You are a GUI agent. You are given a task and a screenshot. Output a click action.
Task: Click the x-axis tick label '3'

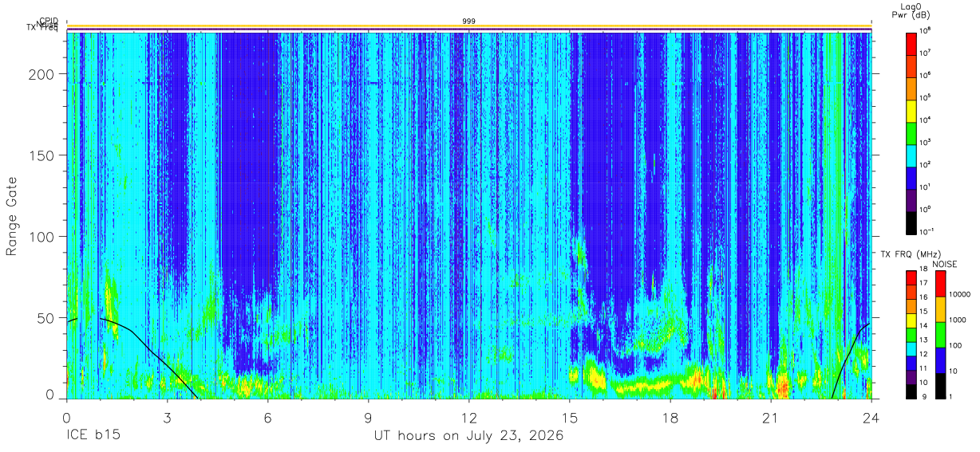tap(167, 417)
